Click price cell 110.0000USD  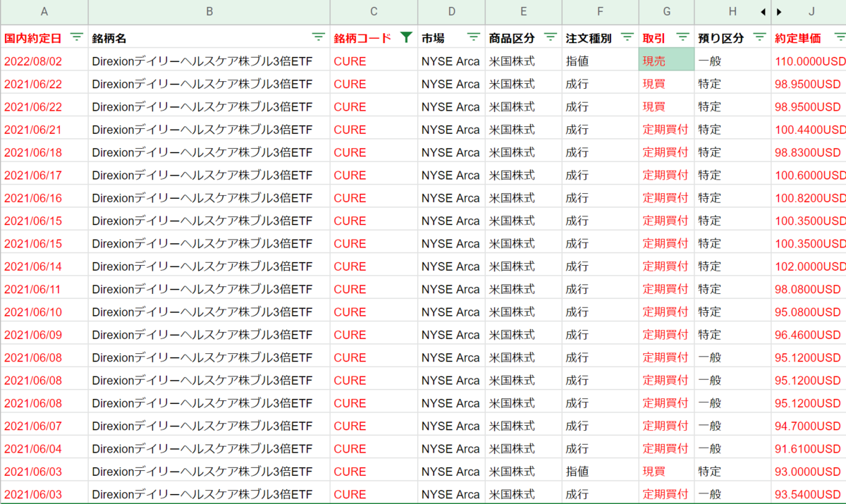click(809, 61)
